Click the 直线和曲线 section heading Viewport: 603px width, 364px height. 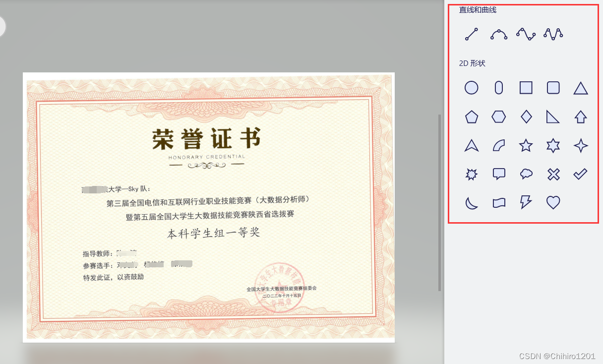[x=478, y=9]
